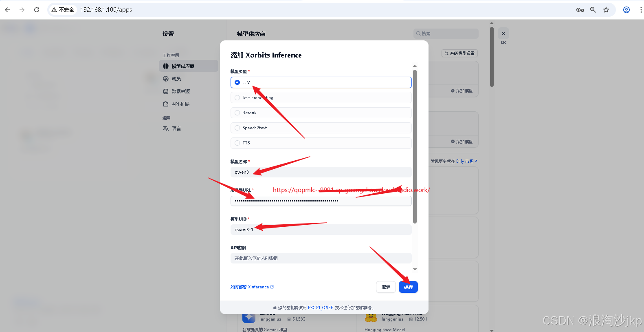The height and width of the screenshot is (332, 644).
Task: Click 添加模型 on the second provider card
Action: click(462, 142)
